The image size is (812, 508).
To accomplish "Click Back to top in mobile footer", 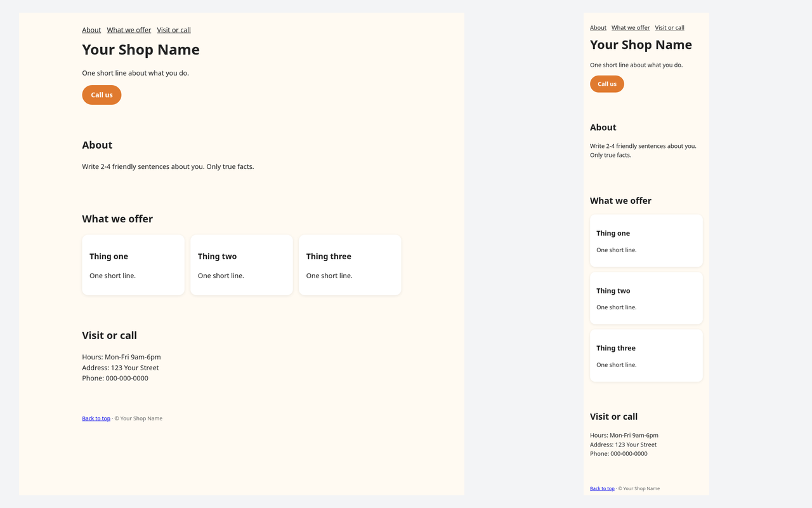I will pyautogui.click(x=602, y=488).
